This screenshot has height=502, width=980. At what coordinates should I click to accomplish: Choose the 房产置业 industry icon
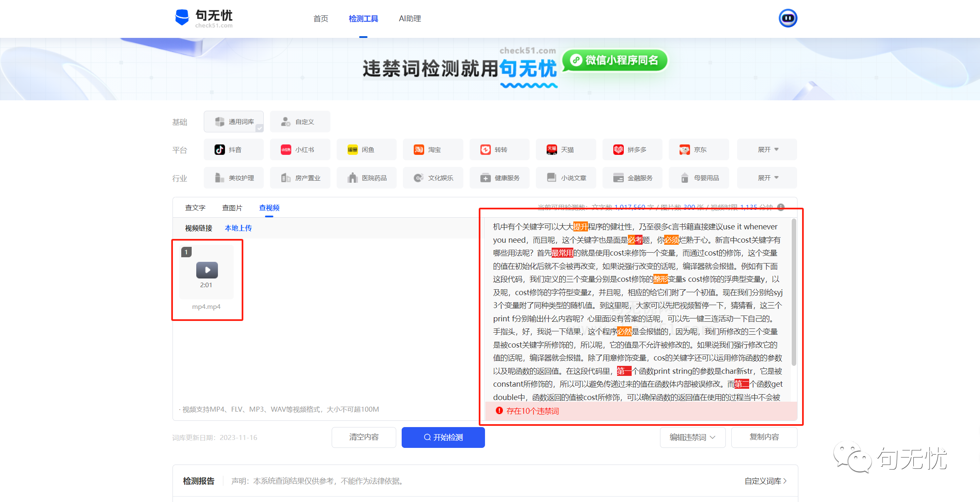286,178
